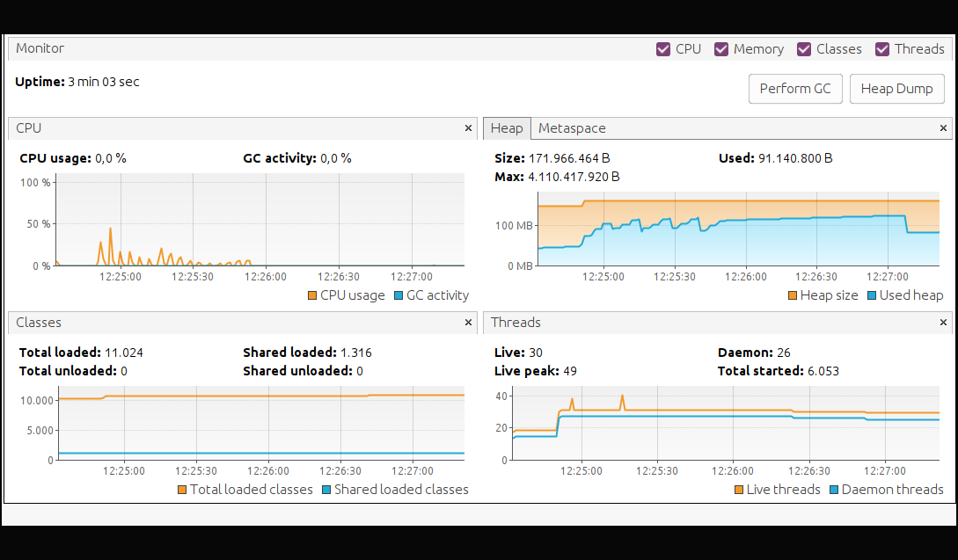Close the Threads graph panel
The width and height of the screenshot is (958, 560).
pos(944,323)
